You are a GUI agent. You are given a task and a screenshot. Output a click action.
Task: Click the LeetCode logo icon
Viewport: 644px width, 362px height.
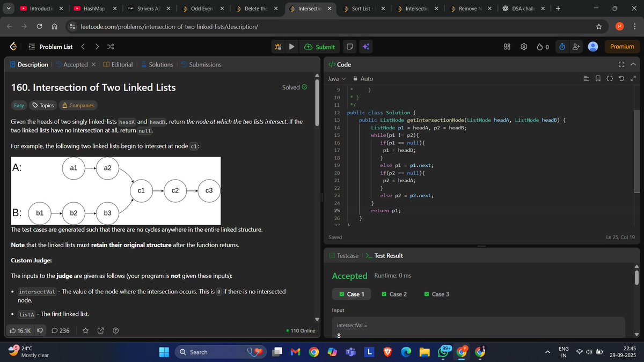(13, 47)
